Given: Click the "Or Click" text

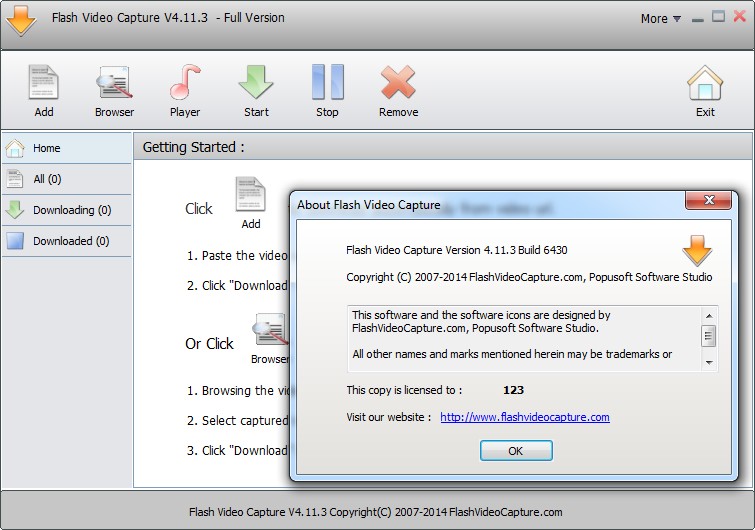Looking at the screenshot, I should [x=209, y=344].
